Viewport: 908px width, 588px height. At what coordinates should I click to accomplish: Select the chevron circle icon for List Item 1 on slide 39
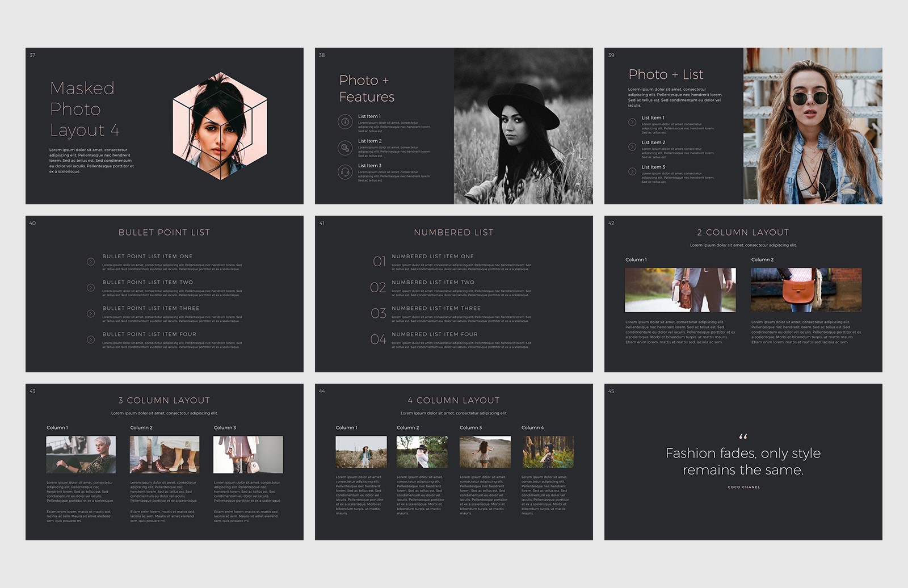pos(632,121)
